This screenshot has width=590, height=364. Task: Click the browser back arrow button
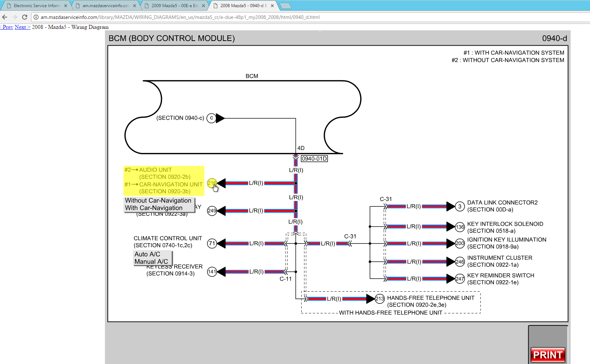5,17
